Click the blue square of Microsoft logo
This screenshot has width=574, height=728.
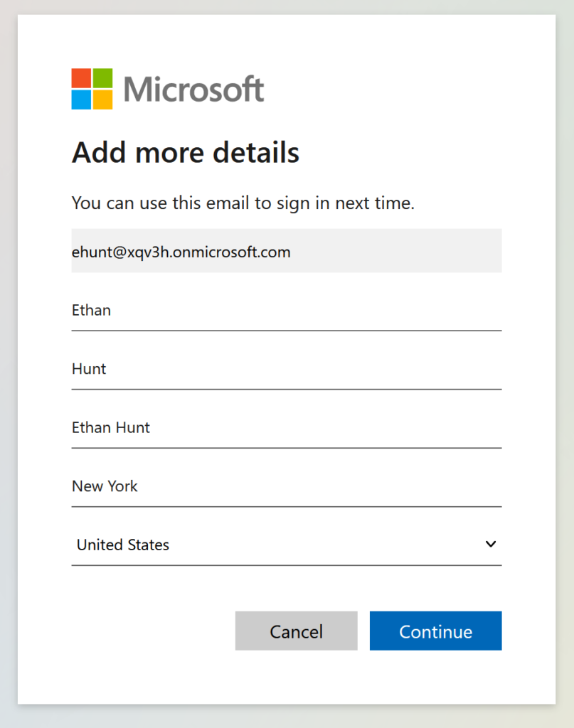coord(81,100)
